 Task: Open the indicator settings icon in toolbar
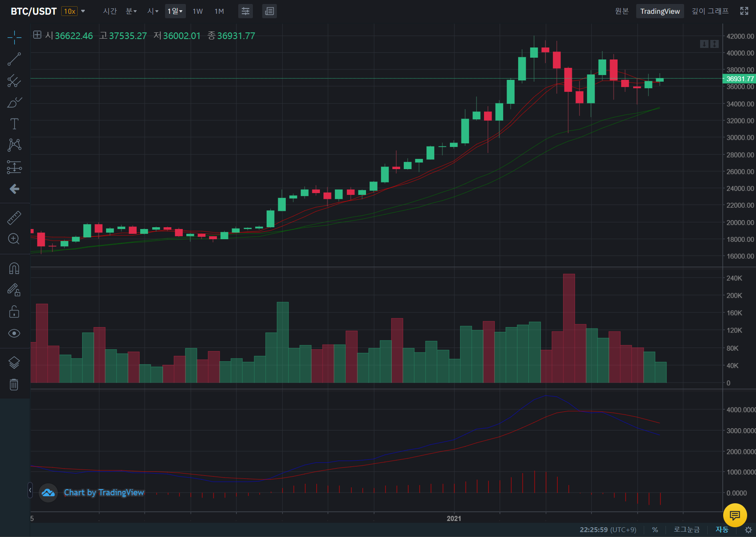coord(245,11)
